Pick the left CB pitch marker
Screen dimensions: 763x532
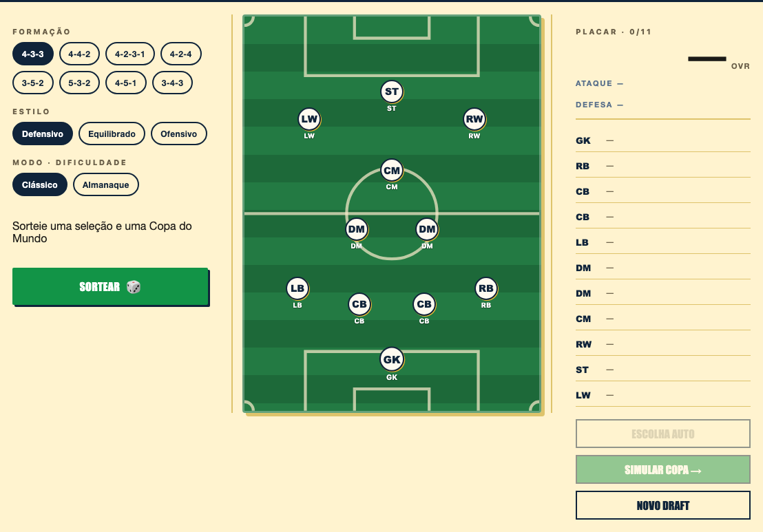pos(359,304)
